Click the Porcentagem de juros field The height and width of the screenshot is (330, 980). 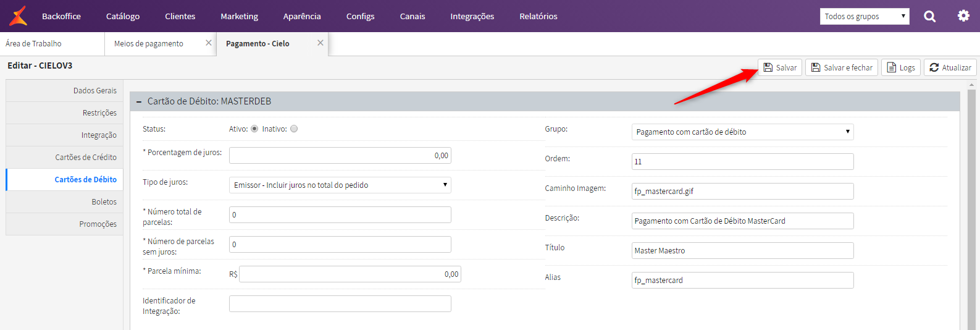pos(340,155)
